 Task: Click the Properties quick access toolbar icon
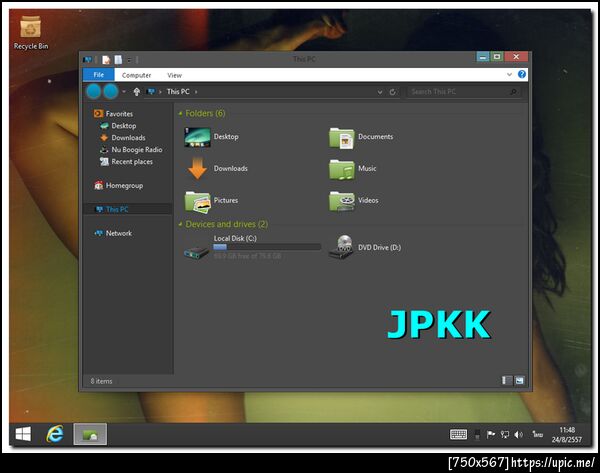(x=106, y=60)
